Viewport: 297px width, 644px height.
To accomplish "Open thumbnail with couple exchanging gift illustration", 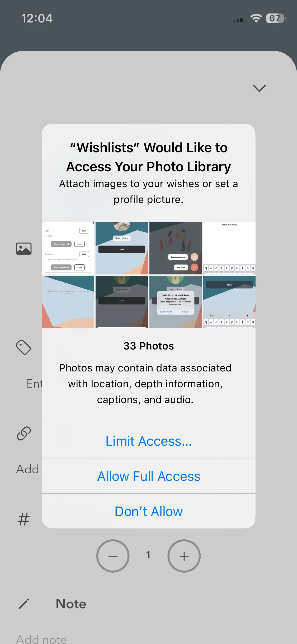I will tap(176, 248).
